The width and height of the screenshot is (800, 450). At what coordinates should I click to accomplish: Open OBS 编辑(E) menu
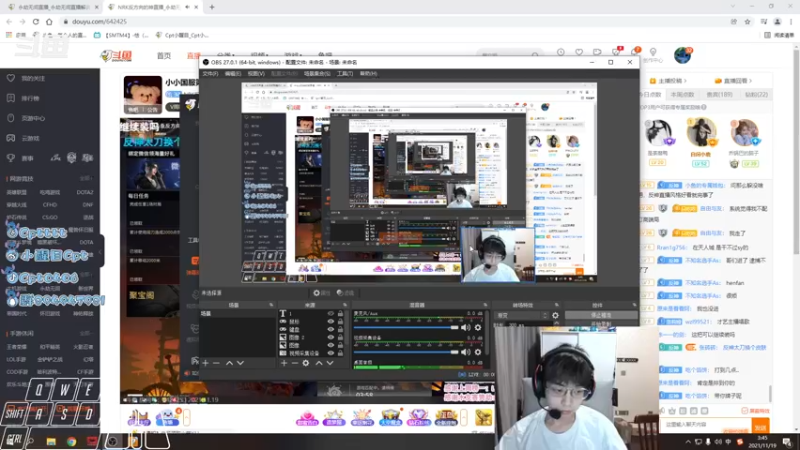point(233,74)
